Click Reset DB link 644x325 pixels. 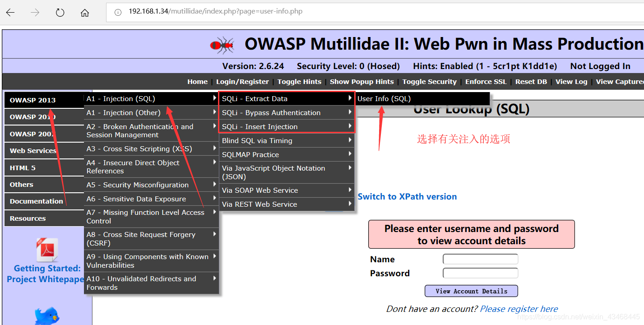coord(531,82)
